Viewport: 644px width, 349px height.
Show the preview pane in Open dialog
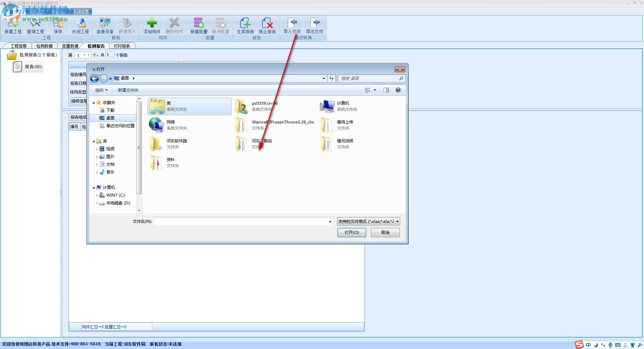(x=386, y=90)
